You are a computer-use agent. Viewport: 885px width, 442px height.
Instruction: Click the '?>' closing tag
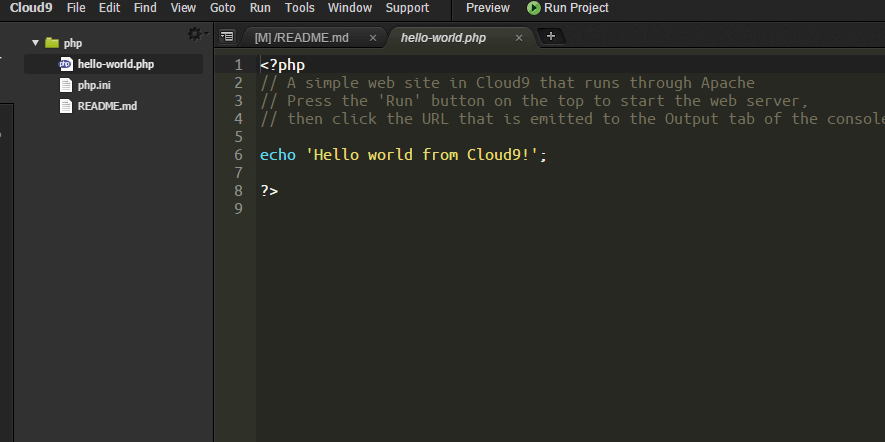[269, 191]
